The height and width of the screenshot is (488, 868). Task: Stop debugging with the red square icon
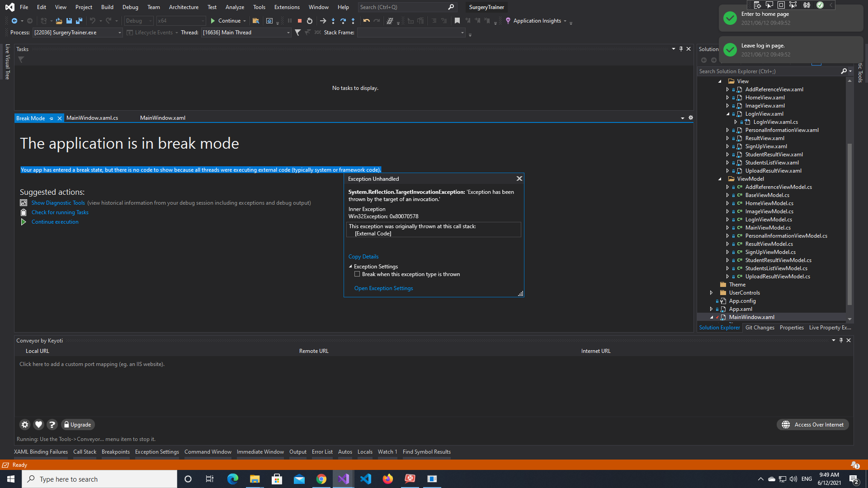pyautogui.click(x=300, y=20)
